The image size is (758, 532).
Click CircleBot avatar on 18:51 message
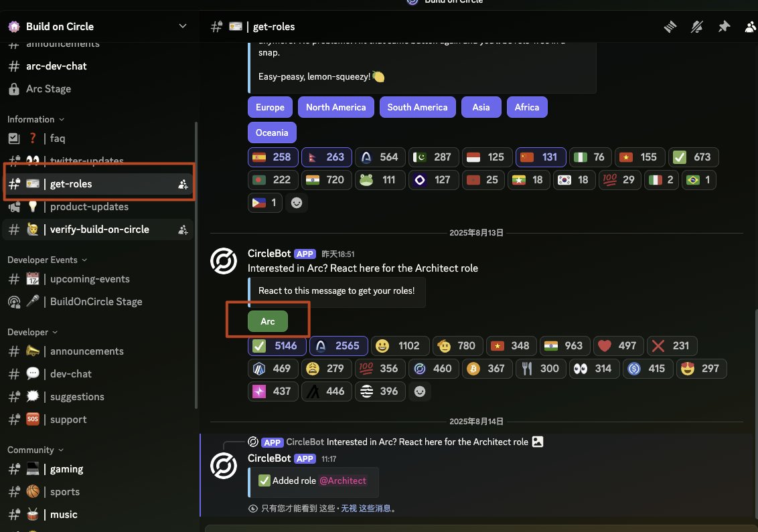tap(224, 261)
